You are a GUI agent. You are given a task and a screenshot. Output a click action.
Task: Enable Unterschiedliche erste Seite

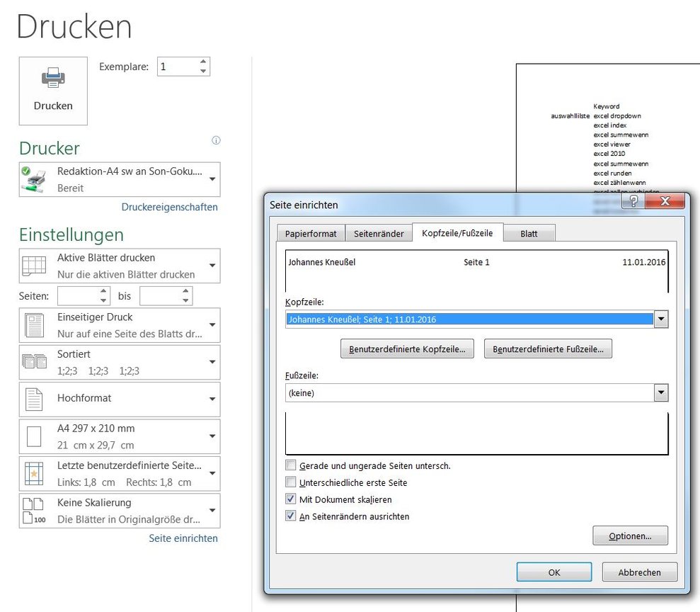pos(290,482)
